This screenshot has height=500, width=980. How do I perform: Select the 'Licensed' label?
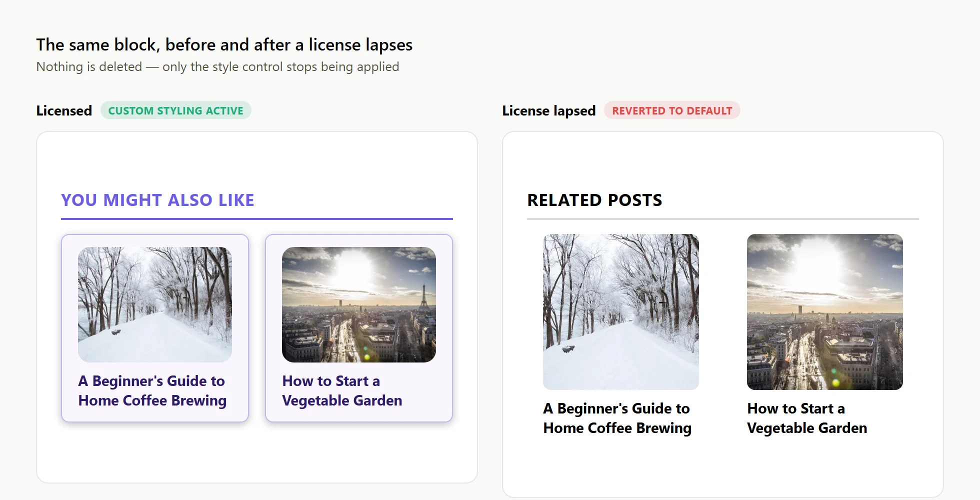click(64, 110)
